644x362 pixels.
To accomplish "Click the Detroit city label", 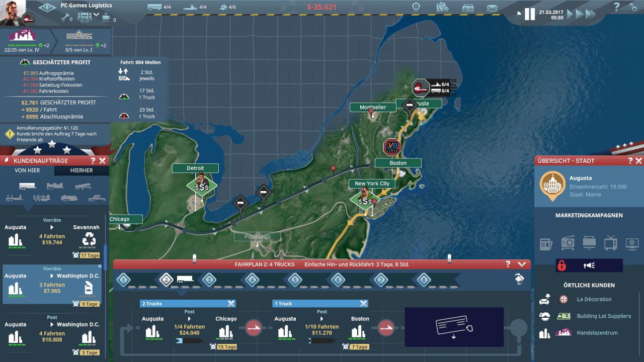I will coord(195,168).
